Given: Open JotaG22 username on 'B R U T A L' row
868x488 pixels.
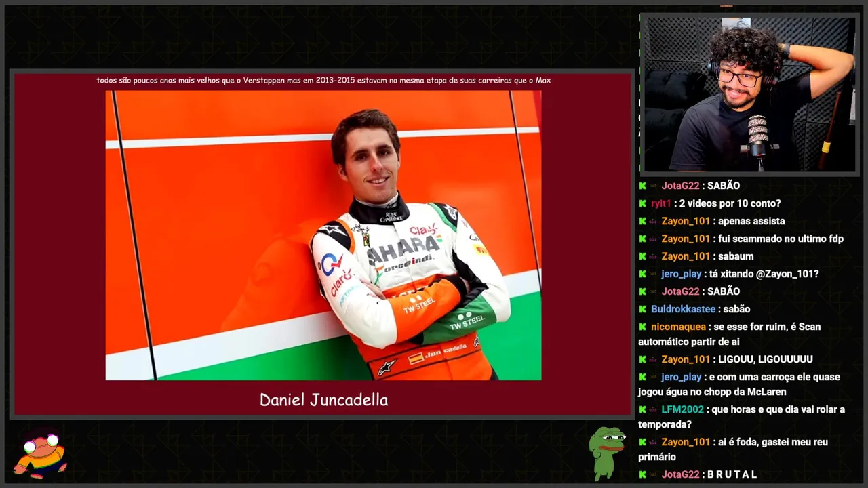Looking at the screenshot, I should (x=680, y=474).
